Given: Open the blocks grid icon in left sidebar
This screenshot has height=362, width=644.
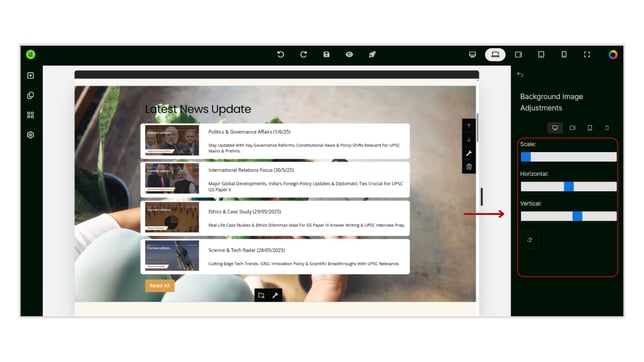Looking at the screenshot, I should (31, 115).
